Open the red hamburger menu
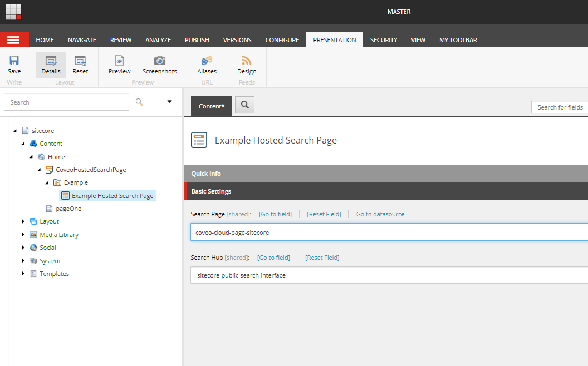The width and height of the screenshot is (588, 366). click(x=14, y=39)
